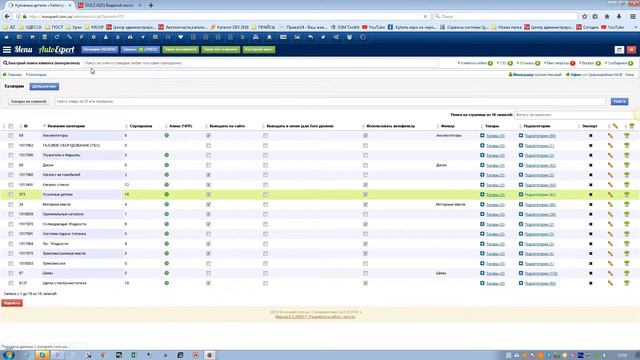Open Товары link in Аккумуляторы row
This screenshot has height=360, width=640.
(495, 136)
